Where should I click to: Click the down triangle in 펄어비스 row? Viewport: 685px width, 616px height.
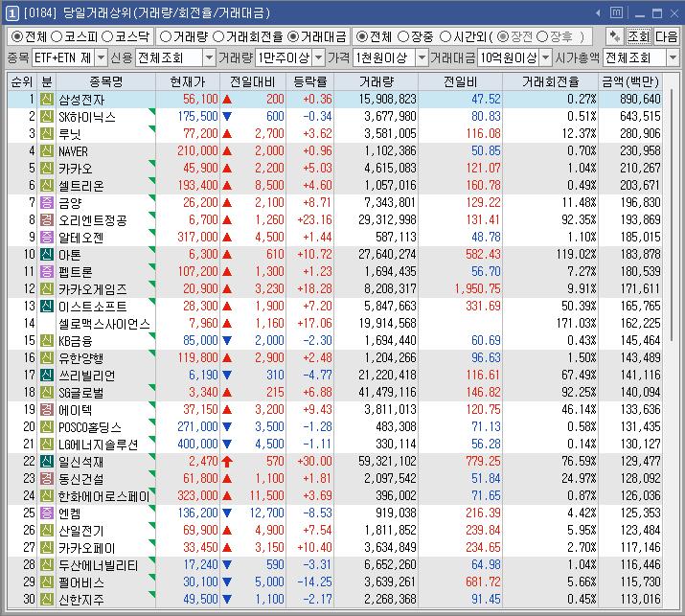click(x=227, y=582)
